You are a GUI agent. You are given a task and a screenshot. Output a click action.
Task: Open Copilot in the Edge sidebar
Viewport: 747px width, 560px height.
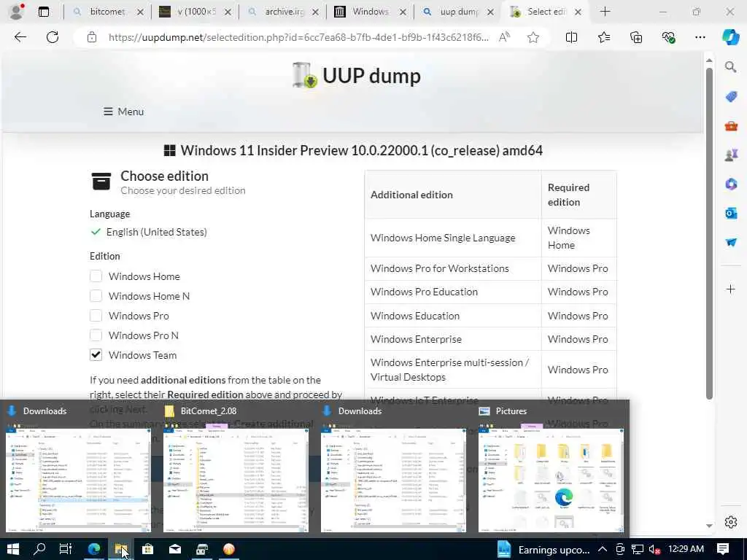(x=730, y=37)
